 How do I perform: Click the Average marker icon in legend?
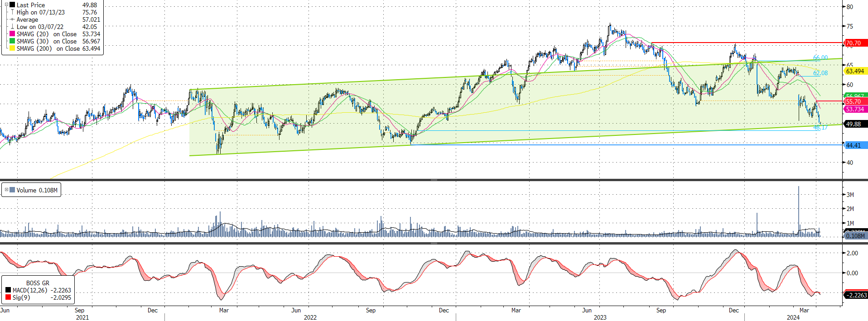13,19
